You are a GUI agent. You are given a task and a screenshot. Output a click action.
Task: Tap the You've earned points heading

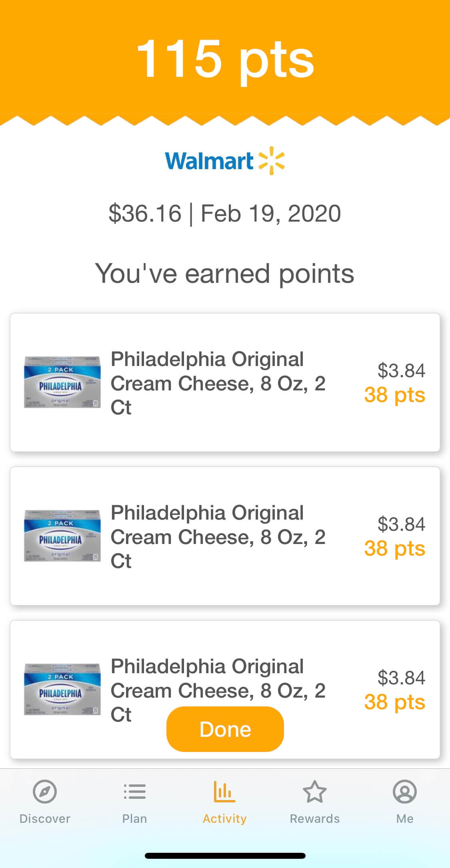click(x=225, y=274)
